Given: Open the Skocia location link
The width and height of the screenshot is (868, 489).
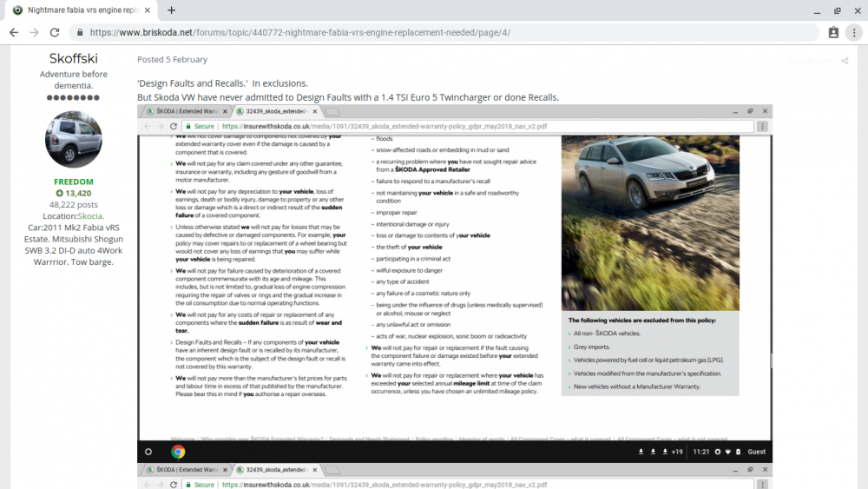Looking at the screenshot, I should 91,216.
